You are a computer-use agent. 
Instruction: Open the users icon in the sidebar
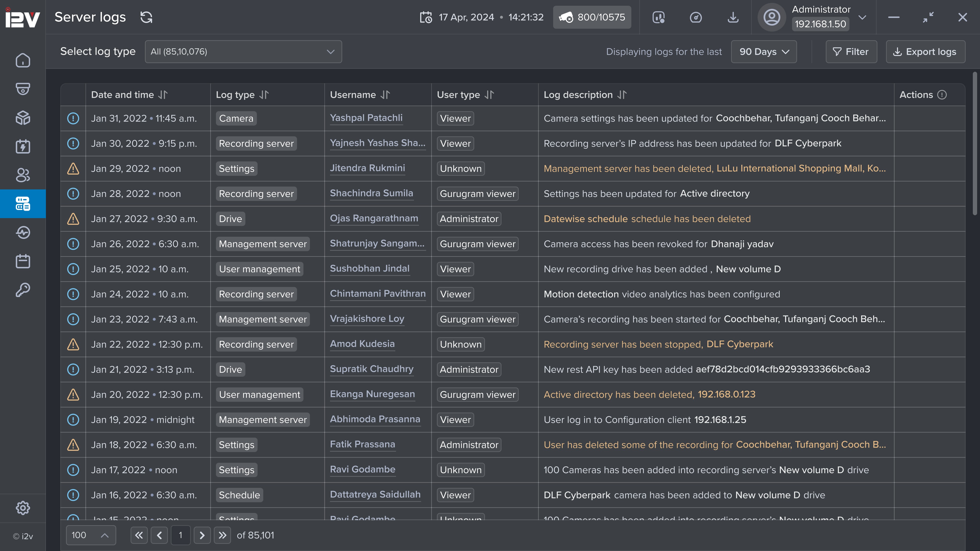(23, 175)
